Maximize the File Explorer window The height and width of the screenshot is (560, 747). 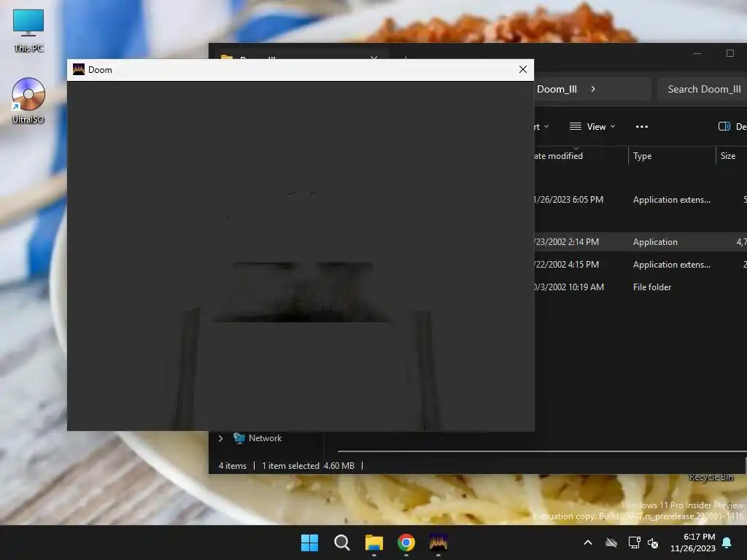(729, 53)
